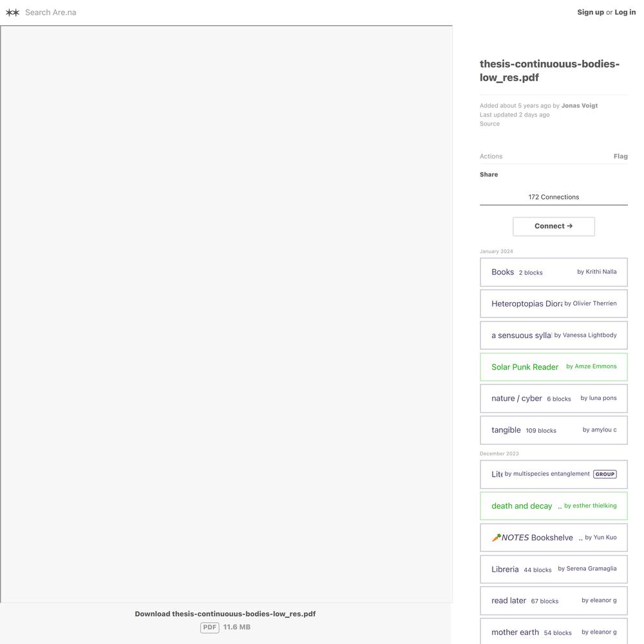Screen dimensions: 644x644
Task: Download thesis-continuouus-bodies-low_res.pdf
Action: pyautogui.click(x=225, y=614)
